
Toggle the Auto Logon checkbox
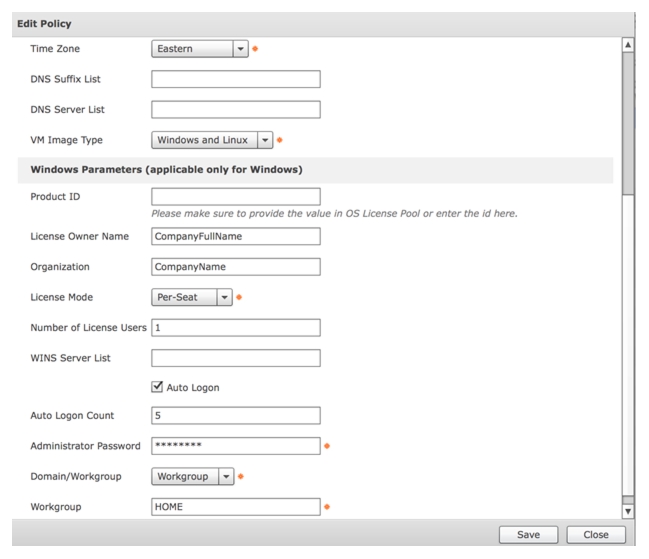pyautogui.click(x=157, y=387)
